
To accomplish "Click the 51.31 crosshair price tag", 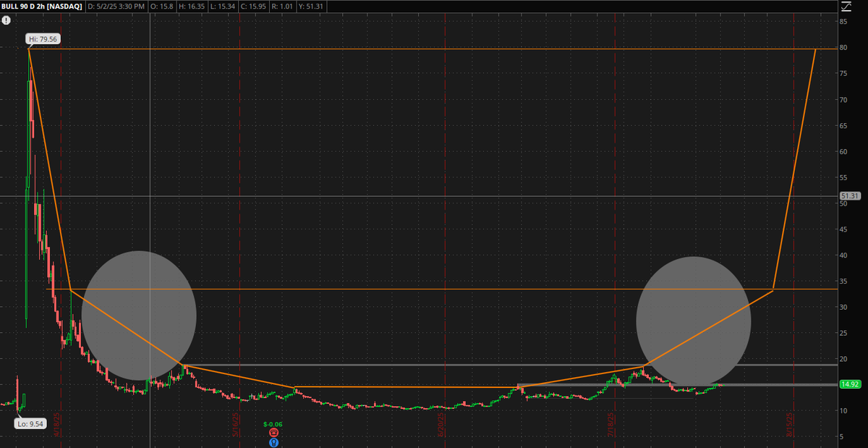I will pos(849,196).
